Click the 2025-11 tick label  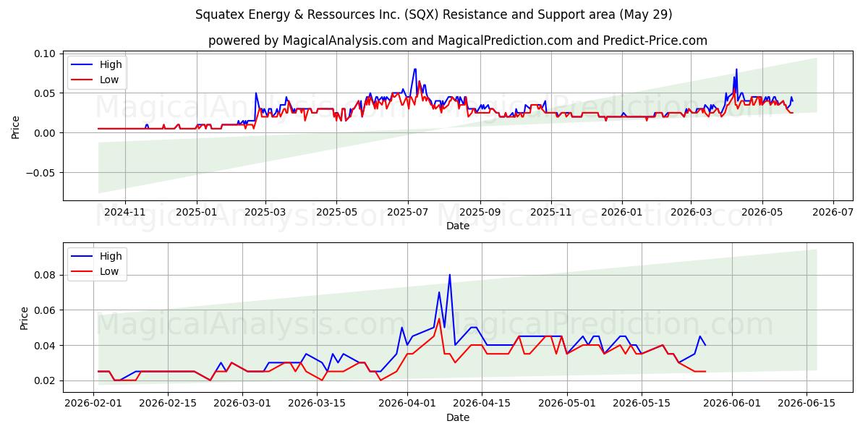(x=550, y=212)
